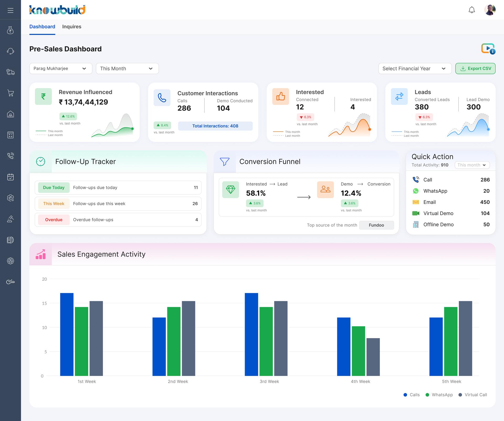
Task: Open the phone call sidebar icon
Action: tap(10, 156)
